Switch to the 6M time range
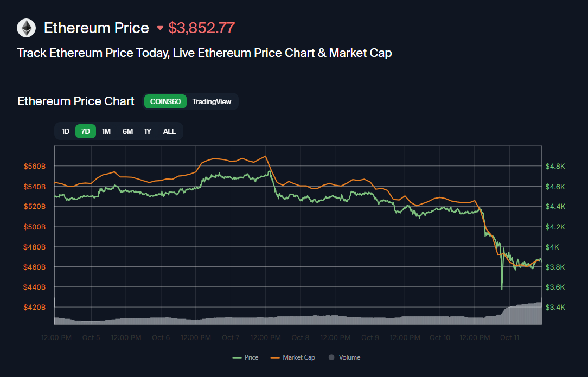 tap(127, 131)
